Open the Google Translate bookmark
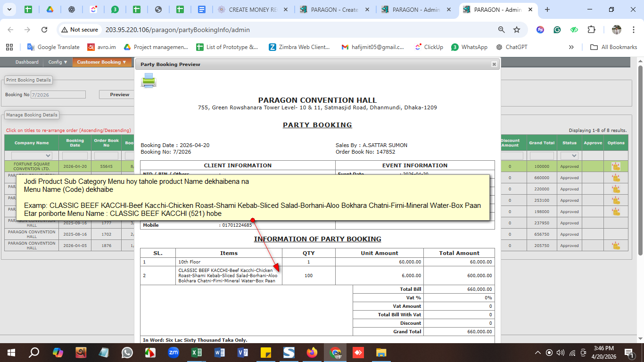 pos(53,47)
